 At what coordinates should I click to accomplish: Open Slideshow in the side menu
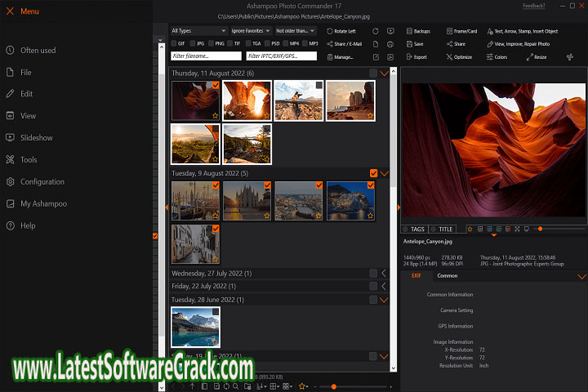coord(36,138)
